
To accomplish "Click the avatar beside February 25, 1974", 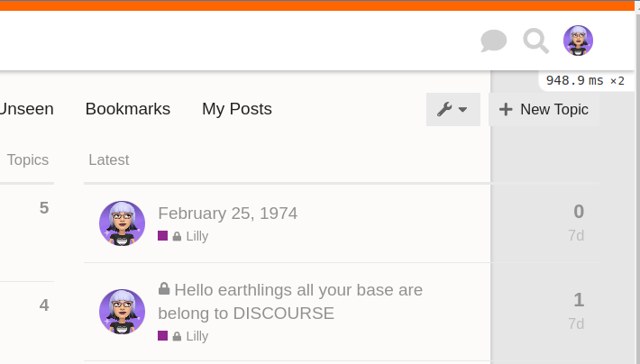I will 122,223.
